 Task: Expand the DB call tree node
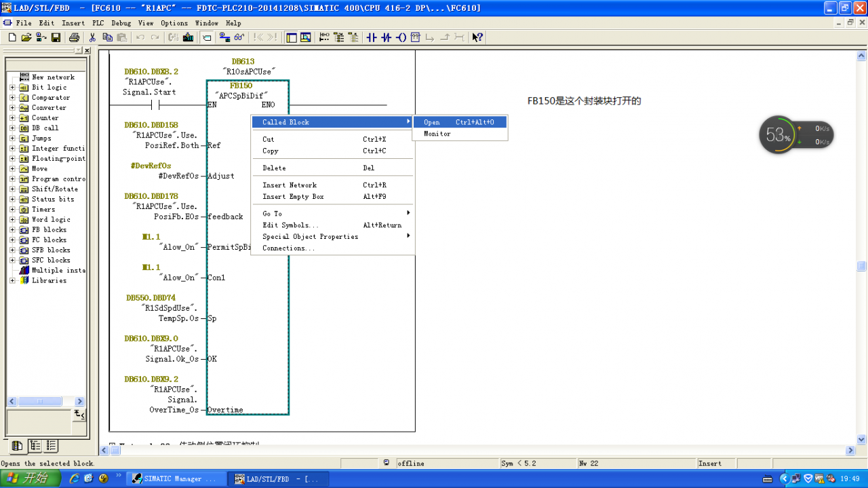12,128
